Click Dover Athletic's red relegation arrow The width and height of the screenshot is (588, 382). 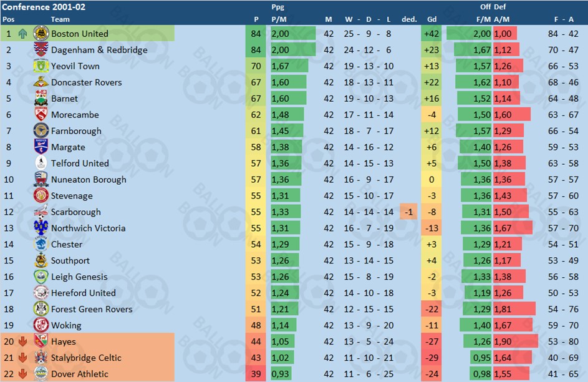[22, 374]
